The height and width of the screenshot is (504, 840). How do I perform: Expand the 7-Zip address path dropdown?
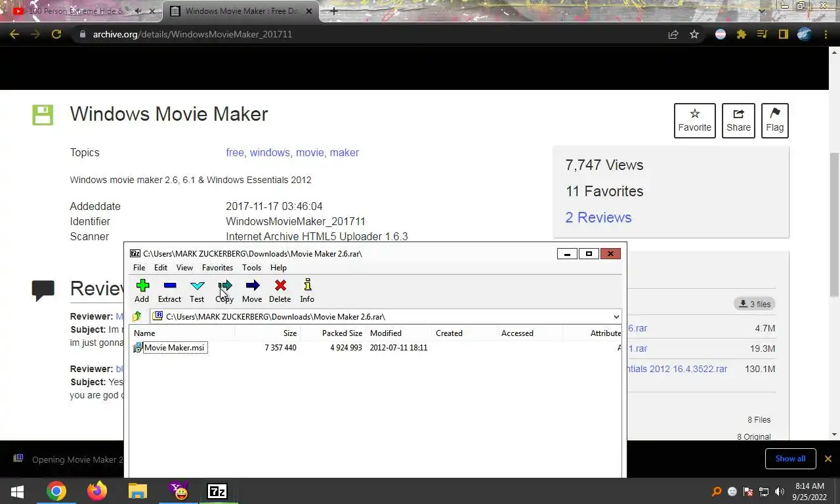point(616,317)
